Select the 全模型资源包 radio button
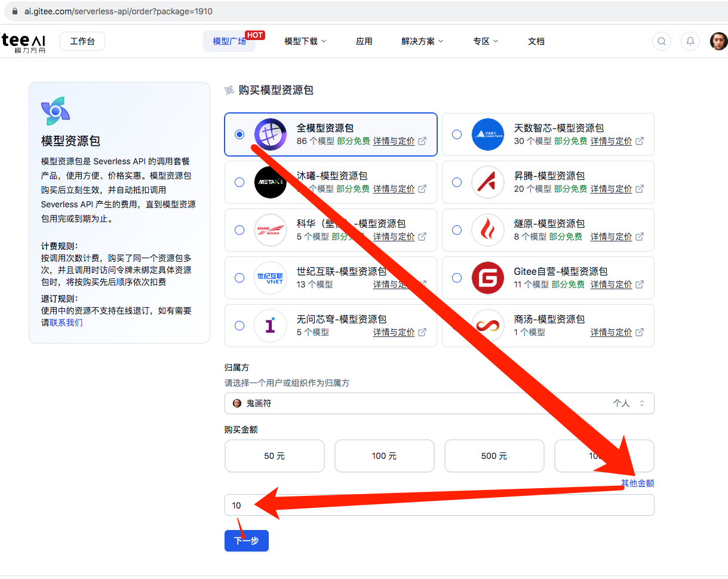This screenshot has width=728, height=579. 239,134
